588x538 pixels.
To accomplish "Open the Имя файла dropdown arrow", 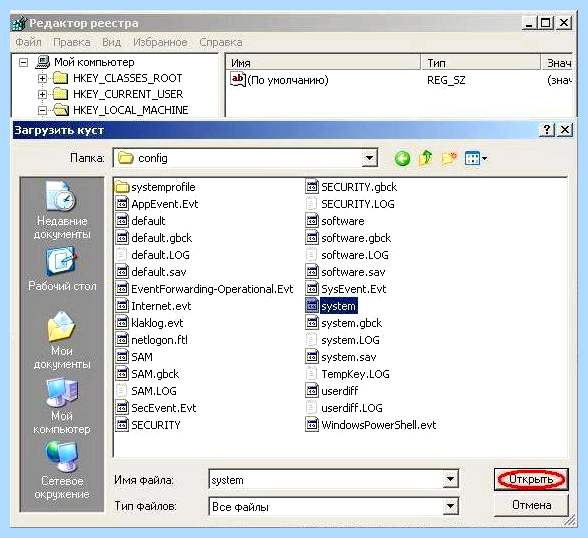I will coord(450,479).
